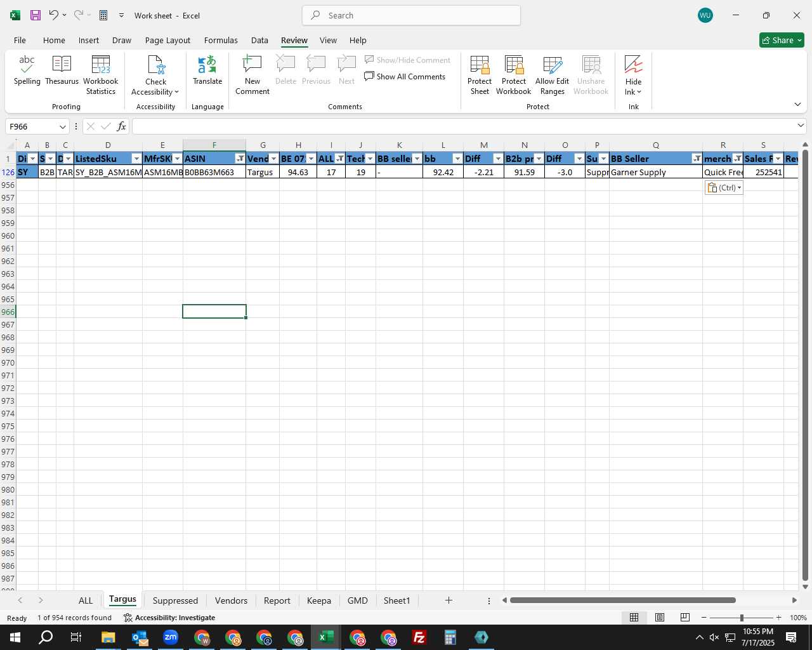
Task: Zoom out with the minus button
Action: coord(704,618)
